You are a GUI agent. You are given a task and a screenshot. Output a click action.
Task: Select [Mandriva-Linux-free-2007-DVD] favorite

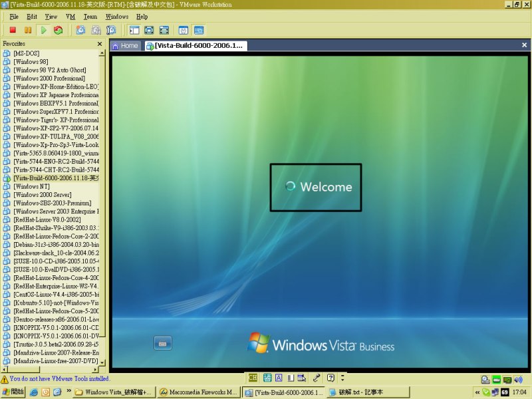pos(56,361)
